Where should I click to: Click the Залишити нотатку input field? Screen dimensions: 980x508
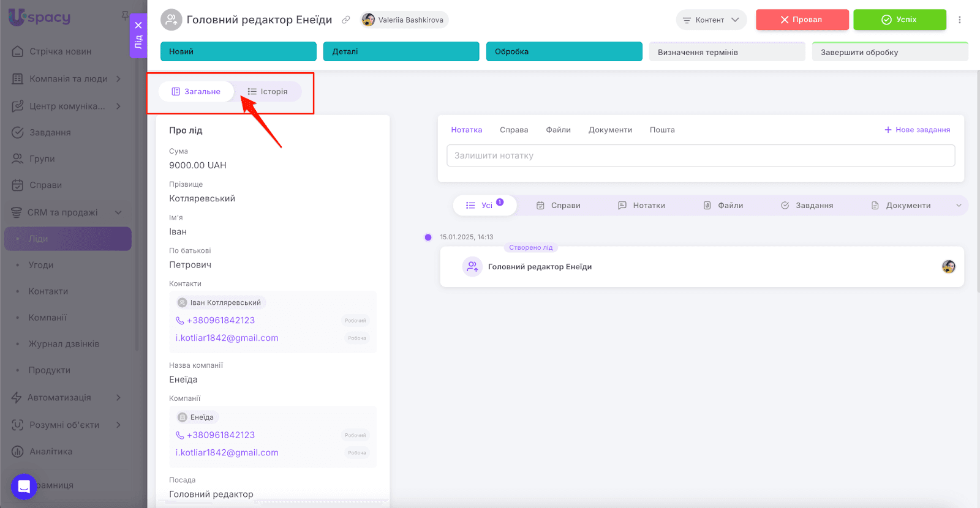701,155
